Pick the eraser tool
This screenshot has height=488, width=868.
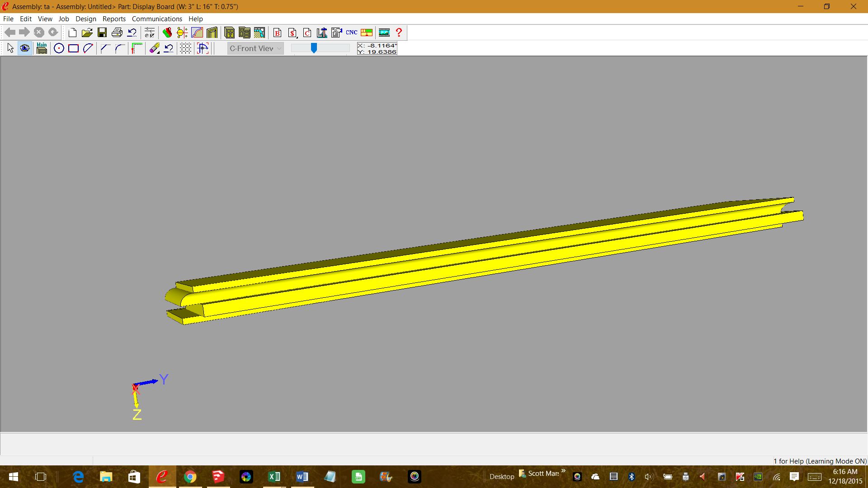click(x=154, y=48)
